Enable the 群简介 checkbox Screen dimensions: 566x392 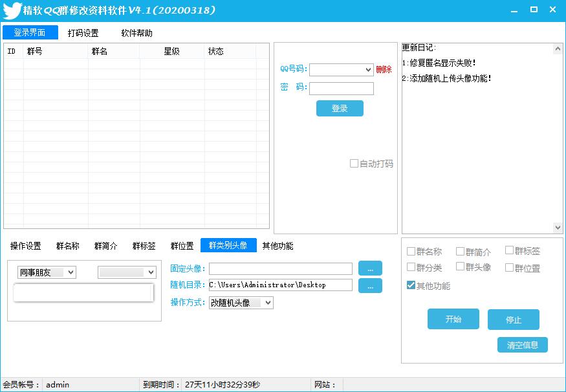click(x=460, y=251)
